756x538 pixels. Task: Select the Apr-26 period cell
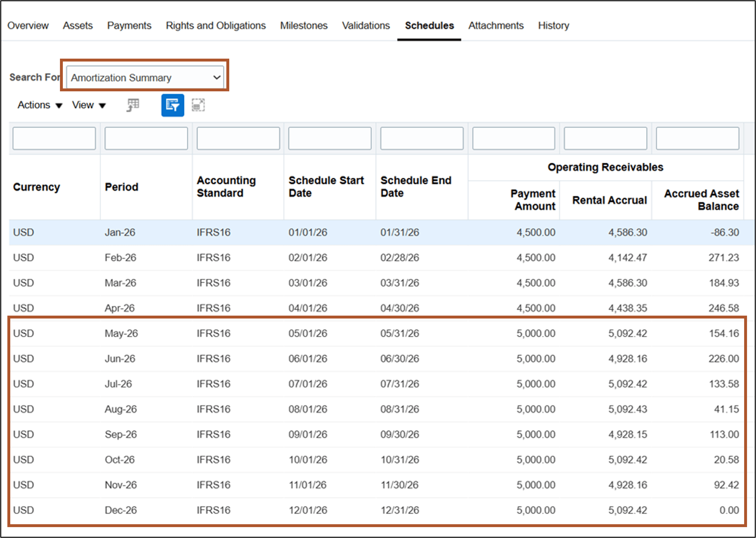[120, 308]
